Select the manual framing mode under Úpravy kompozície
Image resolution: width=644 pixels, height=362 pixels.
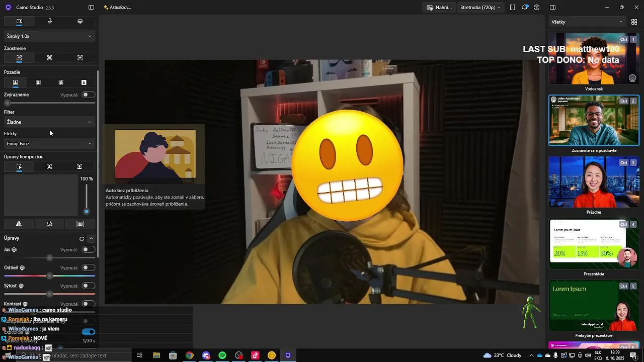[x=19, y=166]
